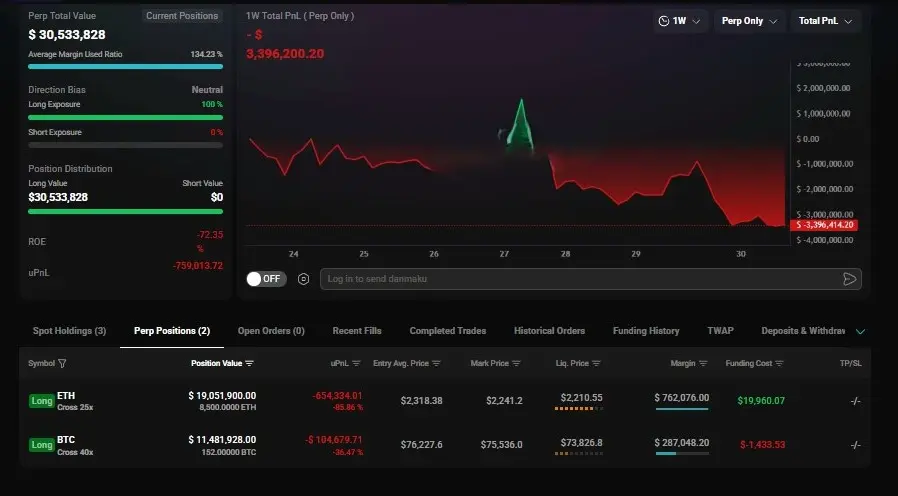Click the uPnL value -759,013.72
The width and height of the screenshot is (898, 496).
point(198,266)
